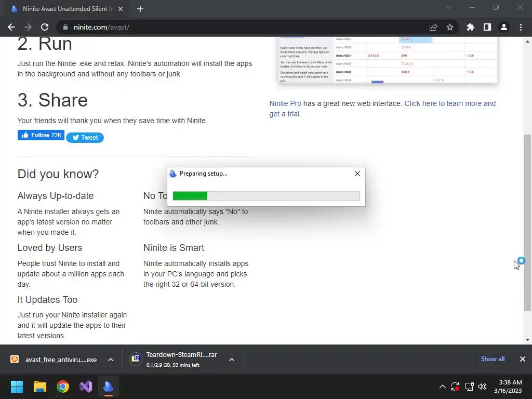Screen dimensions: 532x399
Task: Click the 'Did you know?' heading
Action: [58, 174]
